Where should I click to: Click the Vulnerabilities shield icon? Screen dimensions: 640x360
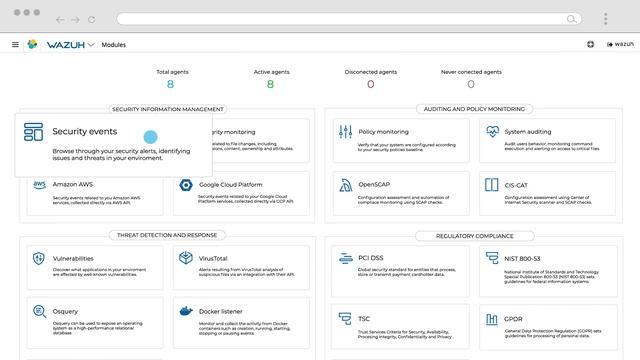coord(39,258)
